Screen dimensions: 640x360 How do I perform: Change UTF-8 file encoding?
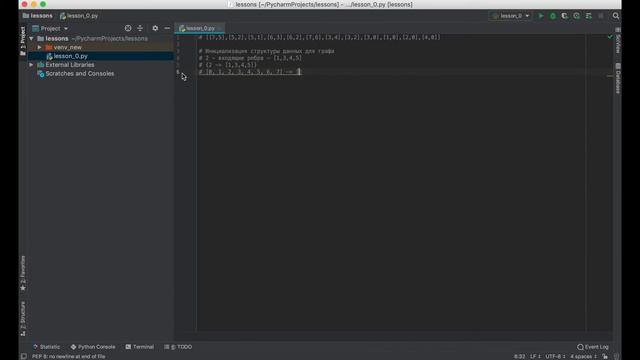tap(555, 356)
